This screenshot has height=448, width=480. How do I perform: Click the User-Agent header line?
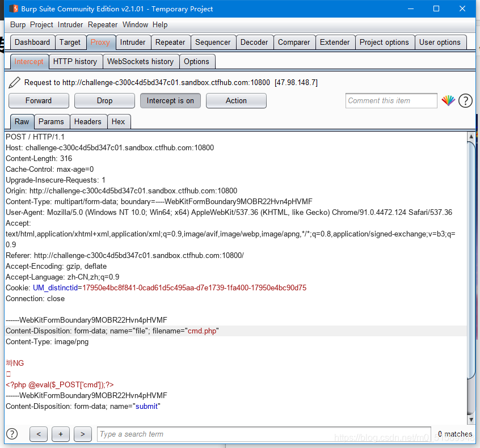coord(229,212)
